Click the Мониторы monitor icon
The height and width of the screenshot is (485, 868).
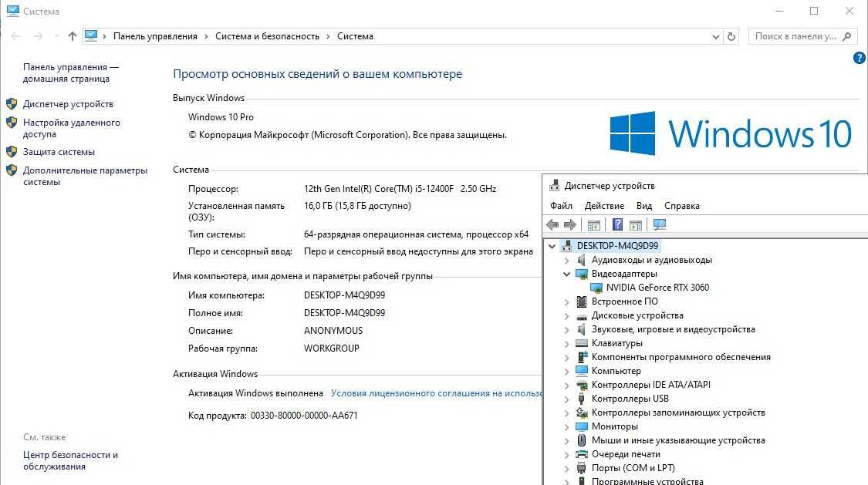[x=581, y=426]
